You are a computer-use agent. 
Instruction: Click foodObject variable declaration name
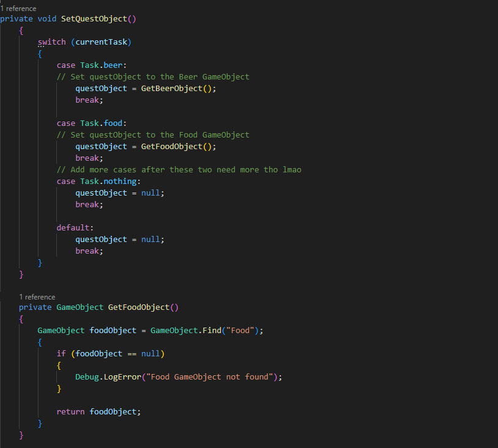pos(113,330)
